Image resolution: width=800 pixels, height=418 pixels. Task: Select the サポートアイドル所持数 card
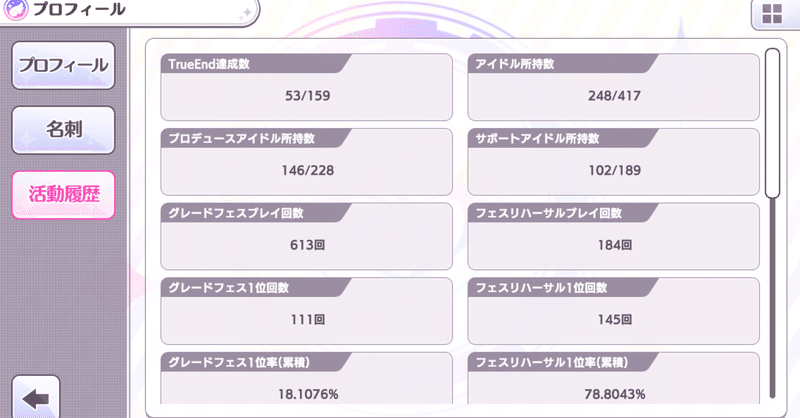pyautogui.click(x=614, y=159)
